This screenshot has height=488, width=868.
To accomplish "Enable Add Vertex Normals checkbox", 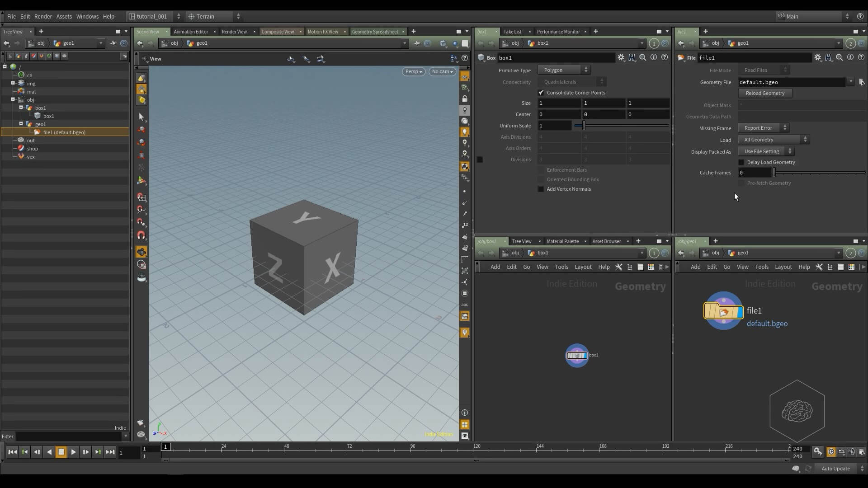I will click(x=541, y=189).
